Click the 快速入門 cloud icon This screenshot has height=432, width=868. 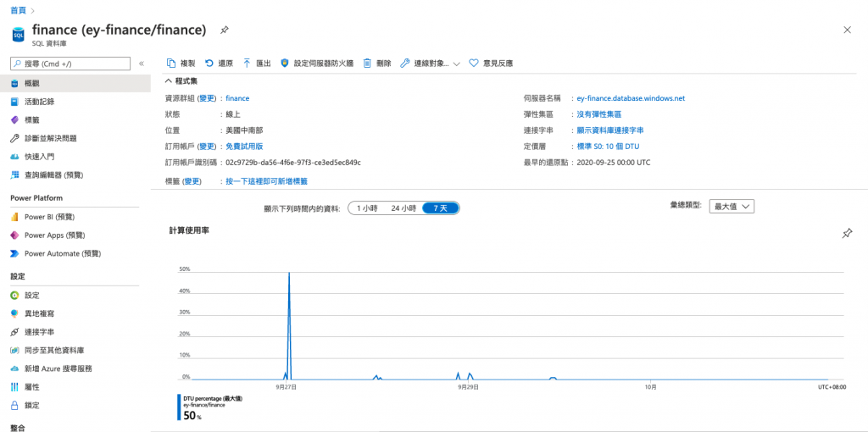pyautogui.click(x=14, y=157)
